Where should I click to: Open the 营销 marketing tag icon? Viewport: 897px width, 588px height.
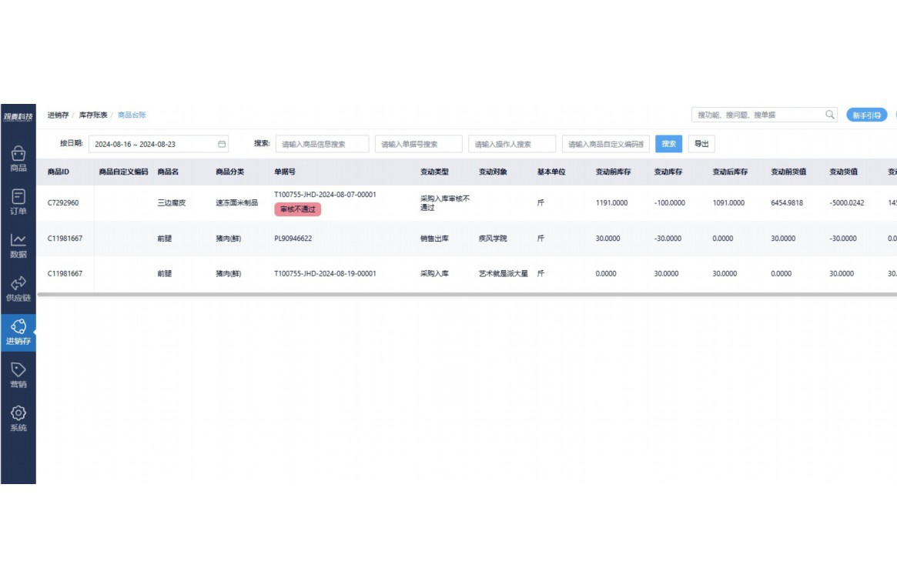pos(18,370)
